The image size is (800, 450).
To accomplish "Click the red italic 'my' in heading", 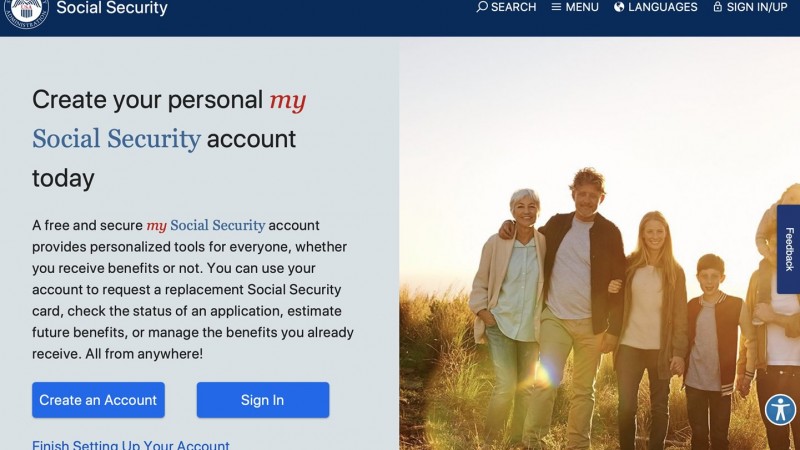I will (288, 101).
